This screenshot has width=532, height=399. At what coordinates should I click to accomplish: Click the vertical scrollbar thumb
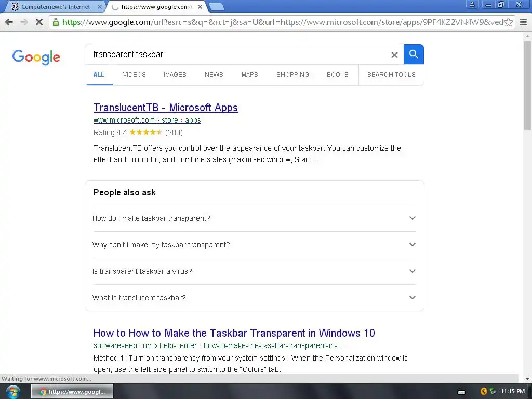point(528,85)
